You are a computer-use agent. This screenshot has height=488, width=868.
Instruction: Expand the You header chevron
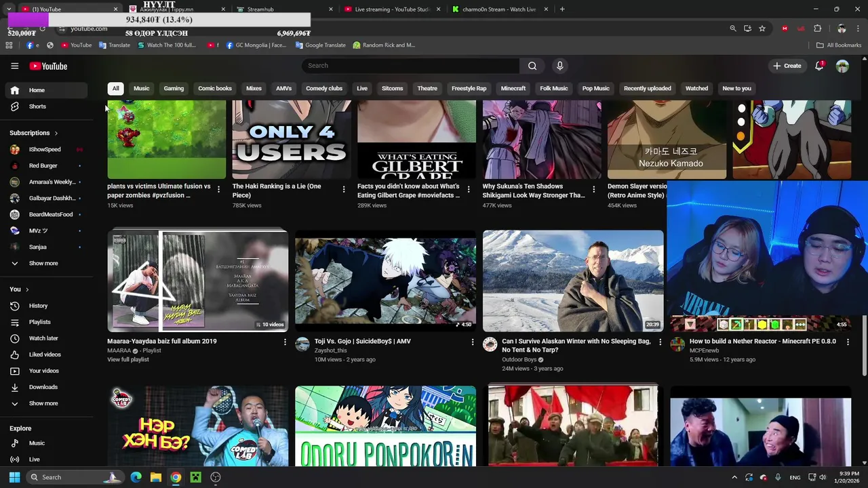tap(27, 289)
